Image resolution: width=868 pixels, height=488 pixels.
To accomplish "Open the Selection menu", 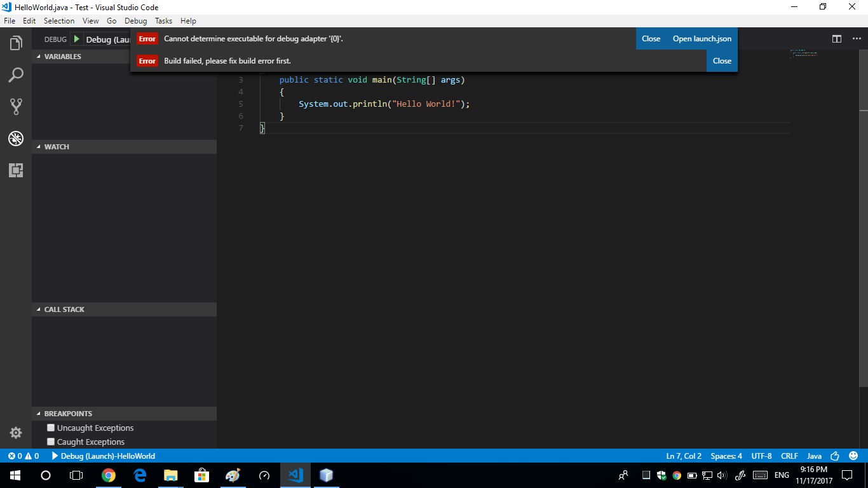I will click(59, 21).
